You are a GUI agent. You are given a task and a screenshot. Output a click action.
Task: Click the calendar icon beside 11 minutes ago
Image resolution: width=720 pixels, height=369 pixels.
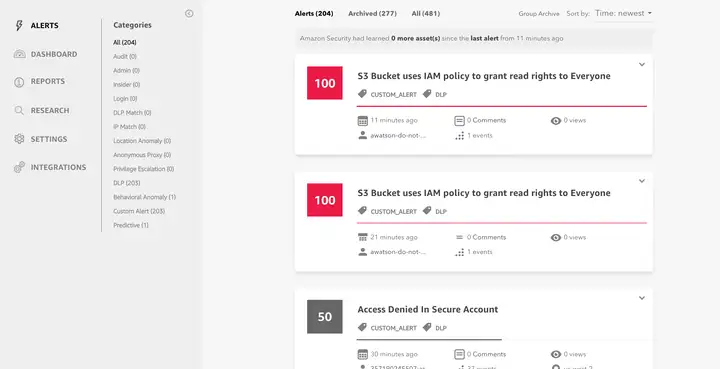(x=363, y=121)
